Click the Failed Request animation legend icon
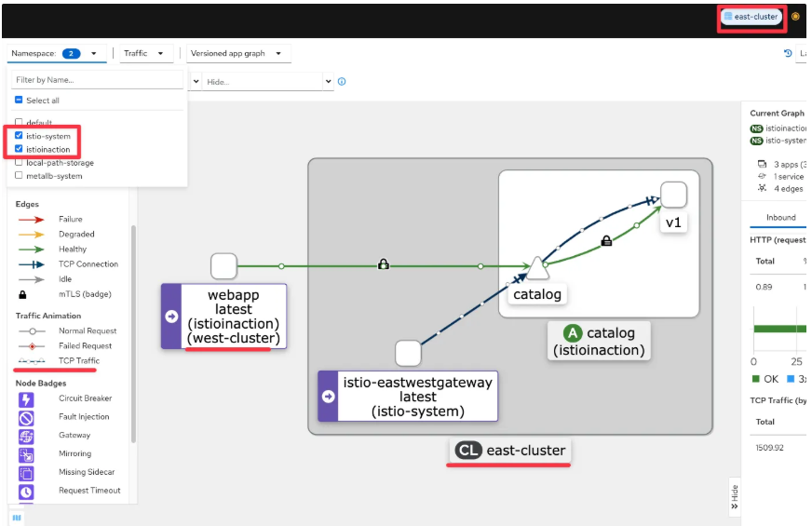Image resolution: width=812 pixels, height=526 pixels. tap(31, 345)
